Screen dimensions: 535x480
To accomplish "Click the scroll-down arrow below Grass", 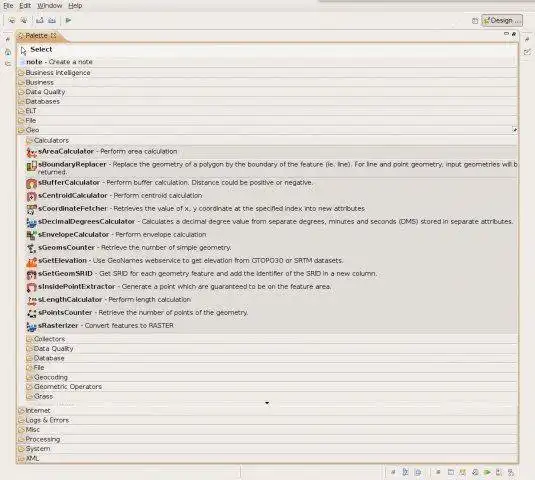I will coord(267,403).
